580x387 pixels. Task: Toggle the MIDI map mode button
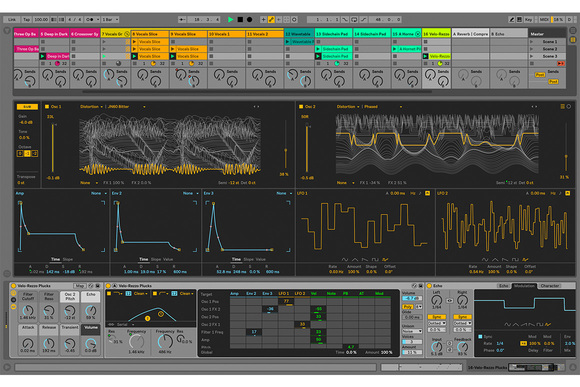pos(544,19)
